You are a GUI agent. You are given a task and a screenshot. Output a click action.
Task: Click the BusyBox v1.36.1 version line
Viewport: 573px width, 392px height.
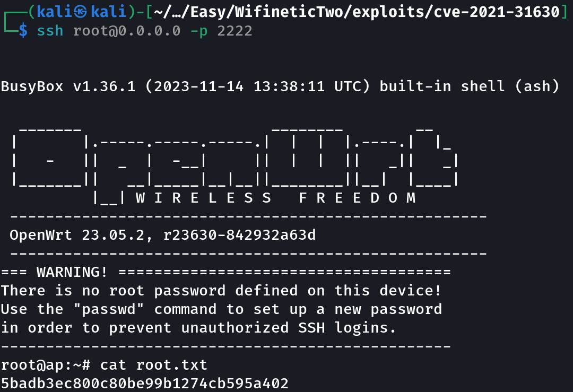(x=280, y=86)
